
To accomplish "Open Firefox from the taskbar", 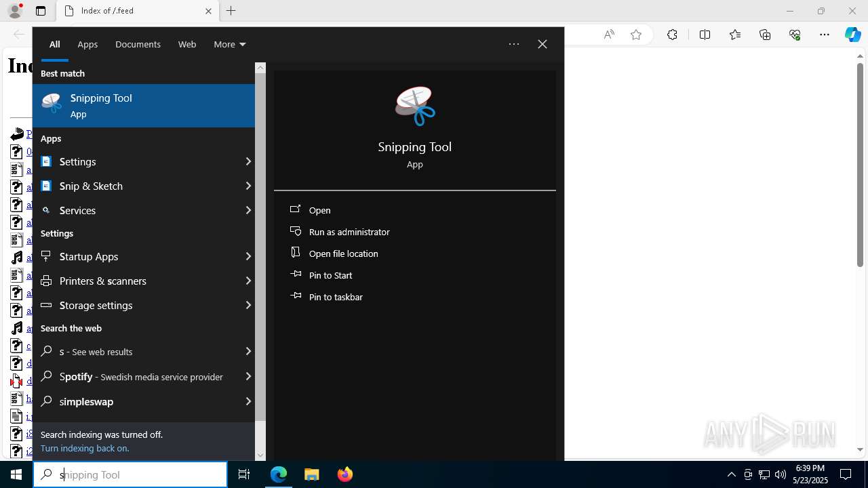I will coord(345,474).
